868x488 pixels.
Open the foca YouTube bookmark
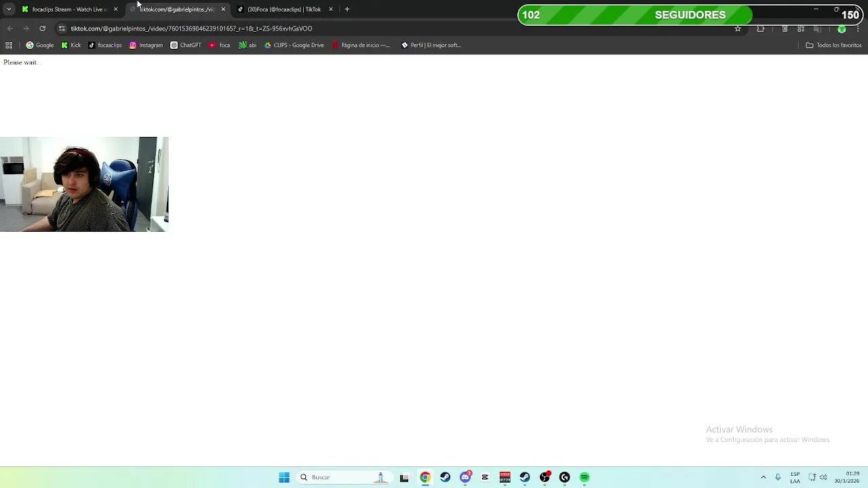220,45
